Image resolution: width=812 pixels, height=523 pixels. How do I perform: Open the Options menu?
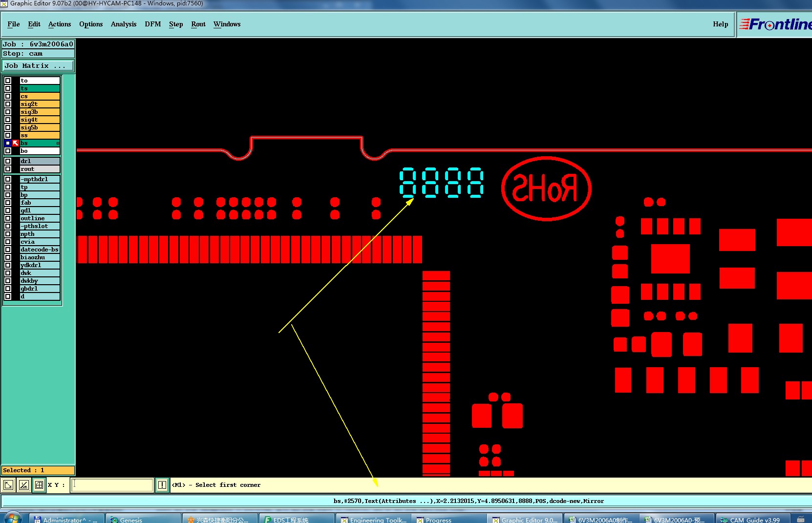(x=91, y=24)
